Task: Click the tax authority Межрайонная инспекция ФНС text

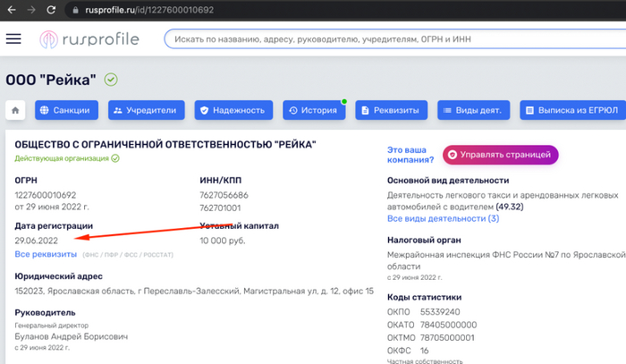Action: 506,260
